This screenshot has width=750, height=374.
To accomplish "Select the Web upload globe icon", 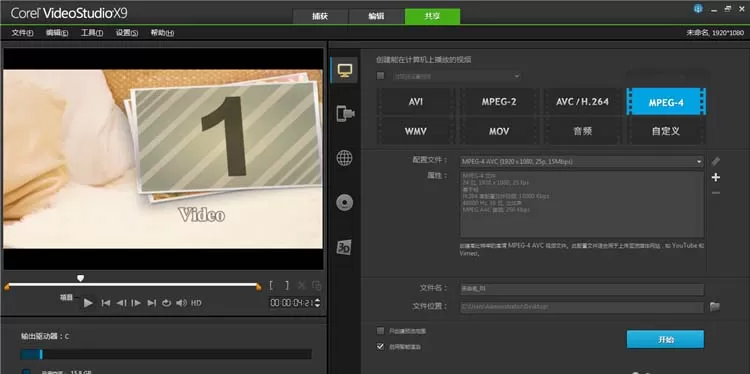I will click(344, 158).
